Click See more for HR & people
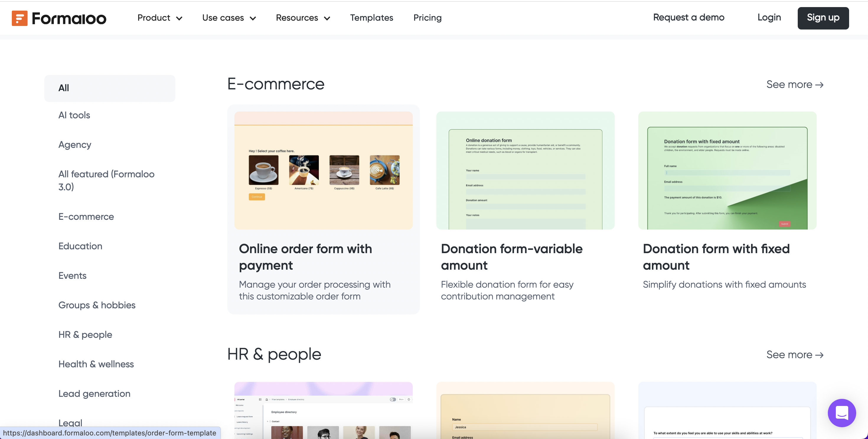This screenshot has height=439, width=868. (794, 355)
